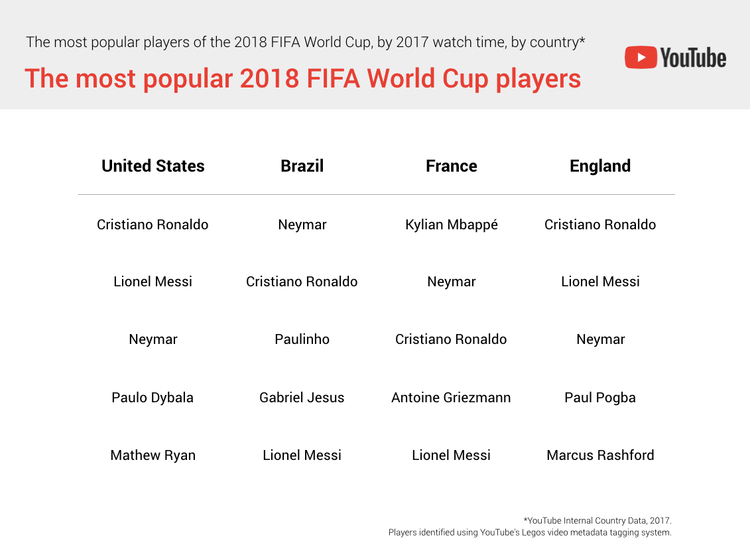Click the red headline about most popular players
Image resolution: width=750 pixels, height=560 pixels.
303,79
